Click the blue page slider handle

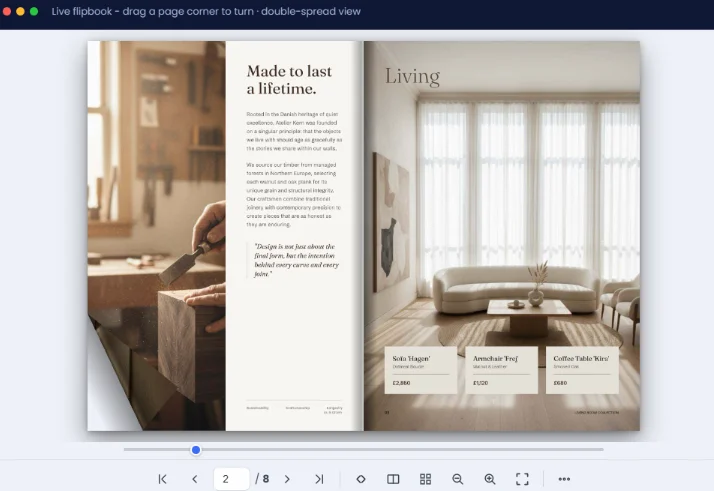(x=196, y=450)
